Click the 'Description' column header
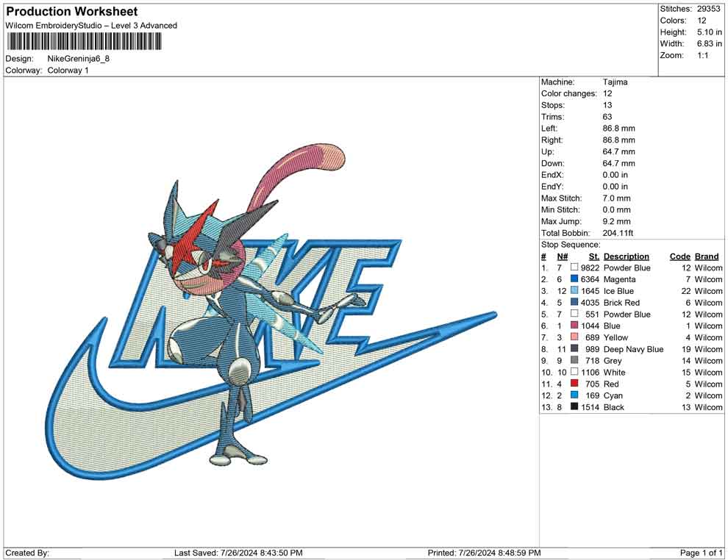The image size is (728, 560). click(x=627, y=256)
